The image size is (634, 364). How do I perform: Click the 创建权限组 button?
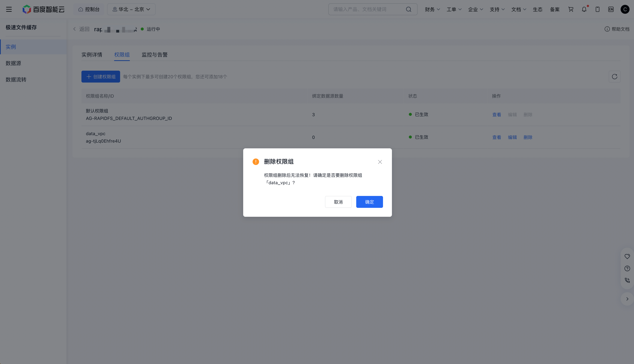coord(101,77)
